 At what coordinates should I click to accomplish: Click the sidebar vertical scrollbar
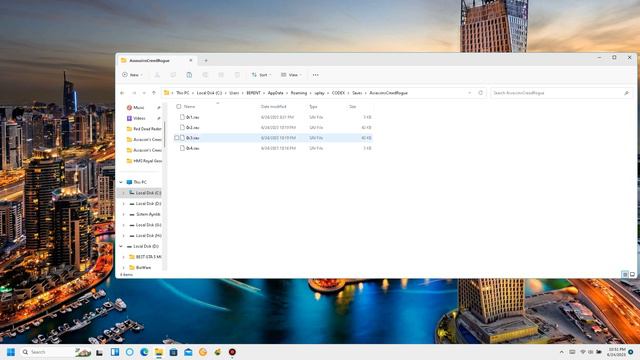(x=164, y=135)
